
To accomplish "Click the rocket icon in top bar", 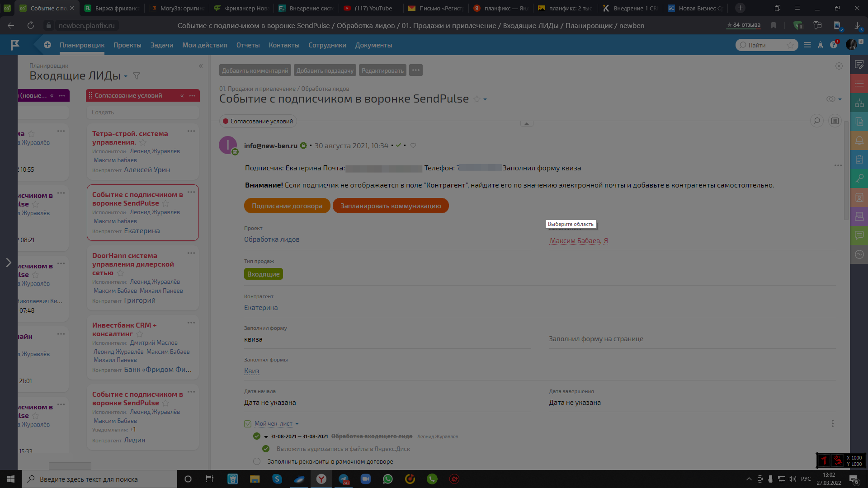I will click(x=821, y=45).
